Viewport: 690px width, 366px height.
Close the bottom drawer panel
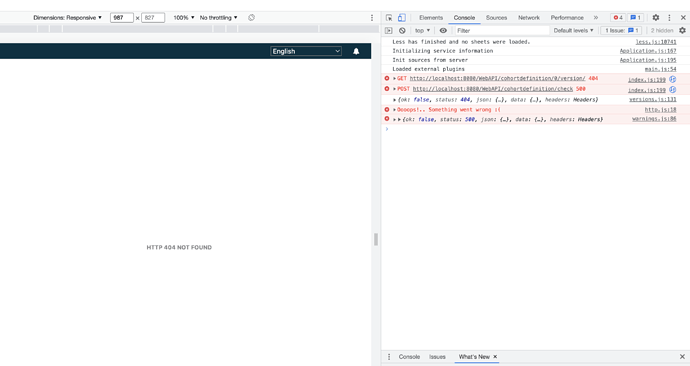click(683, 357)
